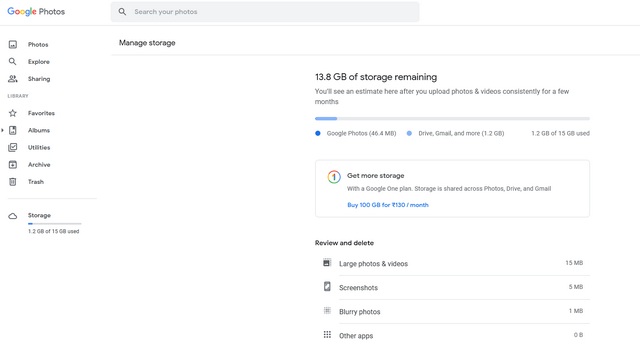The width and height of the screenshot is (640, 360).
Task: Expand the Albums tree arrow
Action: coord(2,130)
